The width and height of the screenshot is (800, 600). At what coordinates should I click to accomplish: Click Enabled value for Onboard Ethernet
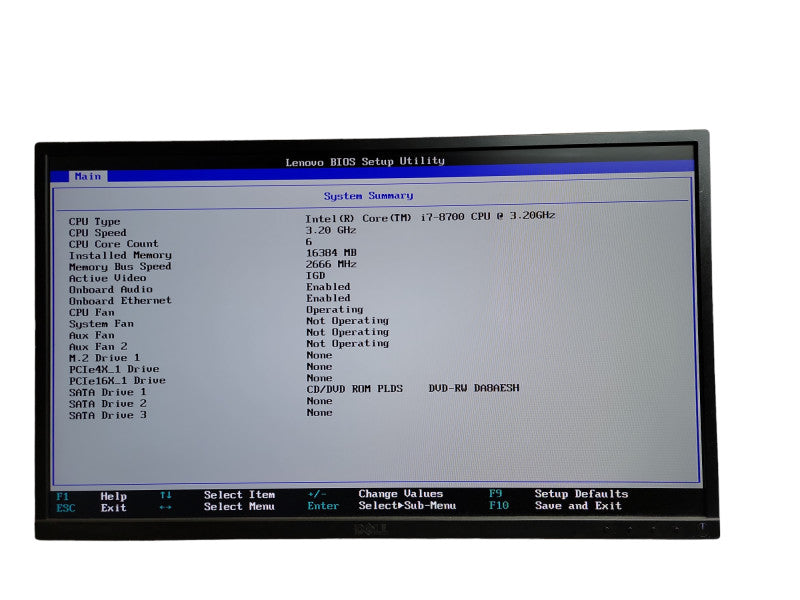coord(328,298)
